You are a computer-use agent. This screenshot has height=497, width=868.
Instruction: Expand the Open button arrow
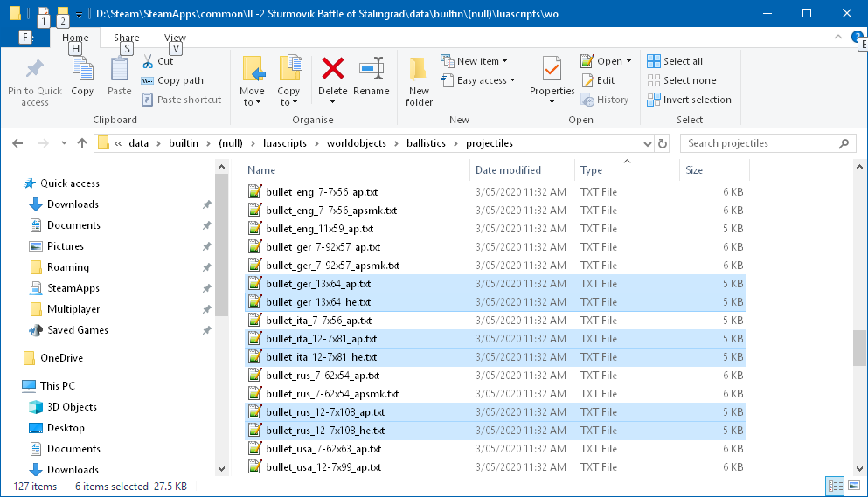[628, 61]
